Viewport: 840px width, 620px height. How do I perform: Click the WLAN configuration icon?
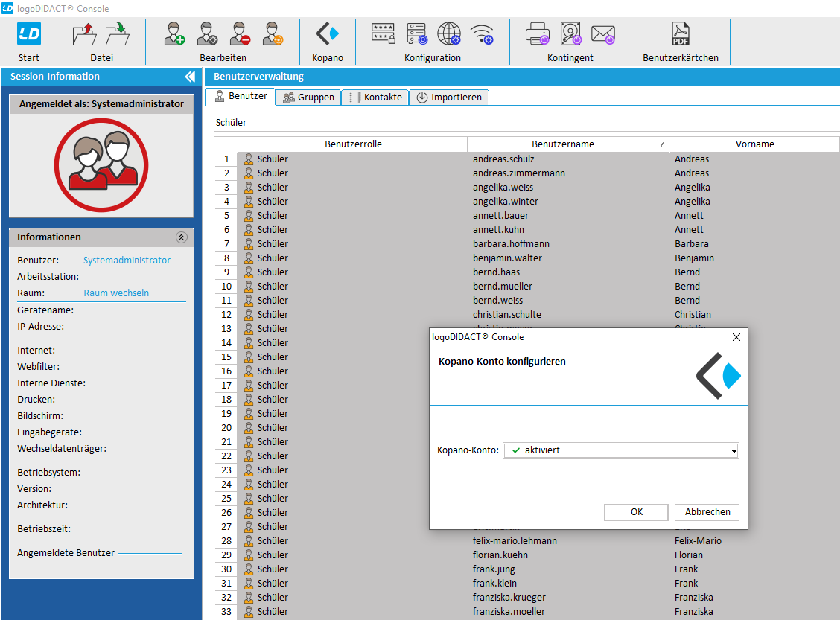(482, 34)
